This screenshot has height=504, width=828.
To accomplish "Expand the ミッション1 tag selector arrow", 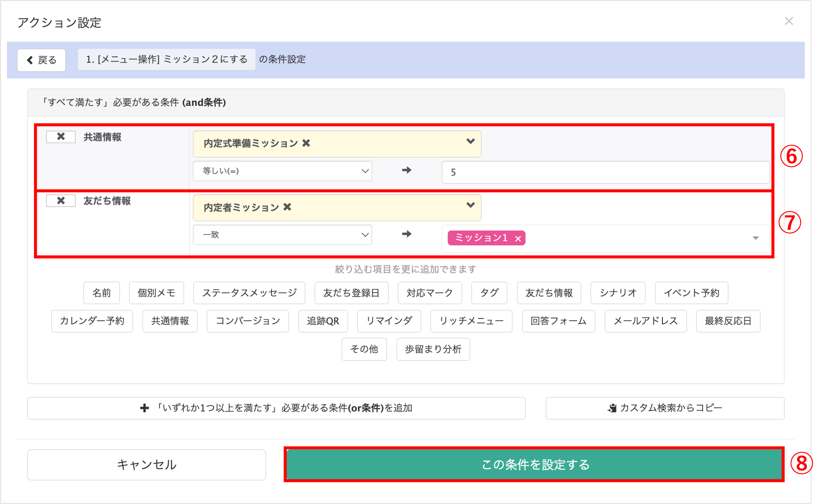I will (756, 238).
